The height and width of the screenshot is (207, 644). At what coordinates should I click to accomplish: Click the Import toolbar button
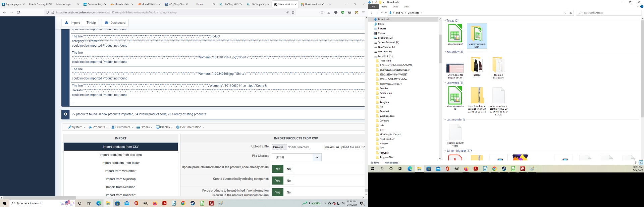(72, 23)
